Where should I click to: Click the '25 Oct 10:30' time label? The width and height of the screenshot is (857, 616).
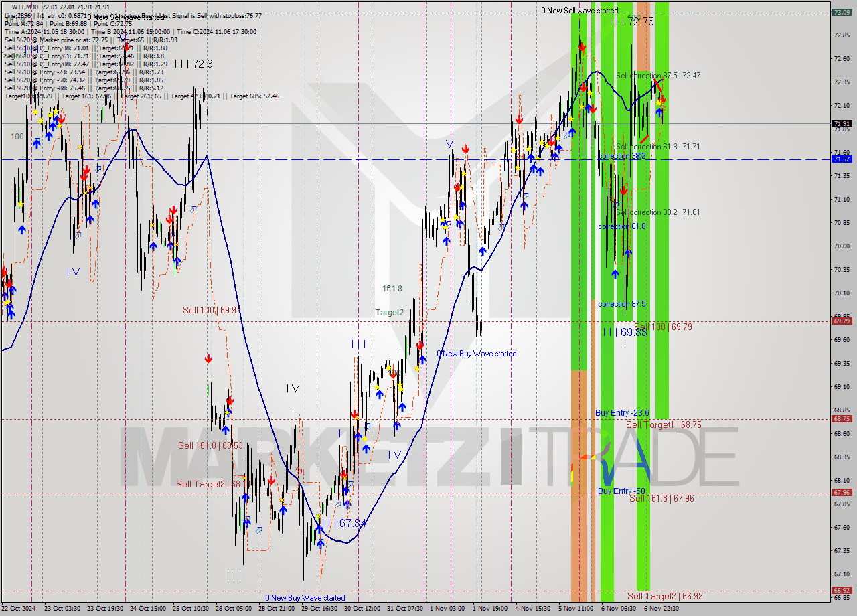pyautogui.click(x=191, y=609)
